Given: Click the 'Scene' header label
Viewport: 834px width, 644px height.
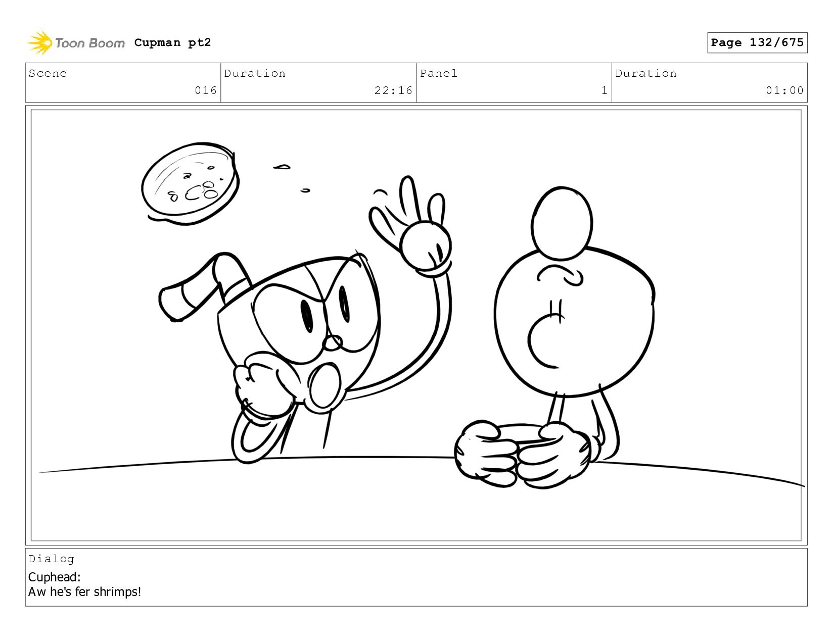Looking at the screenshot, I should point(48,73).
